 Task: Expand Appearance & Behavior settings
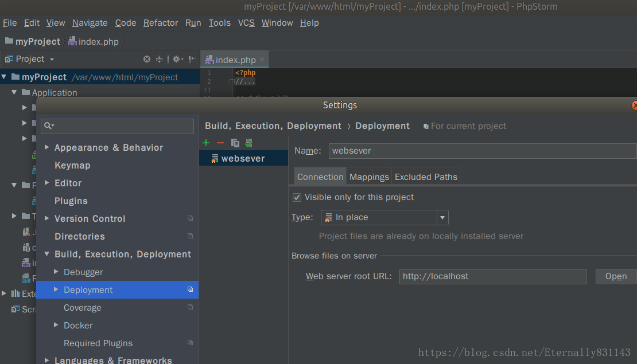(x=46, y=147)
